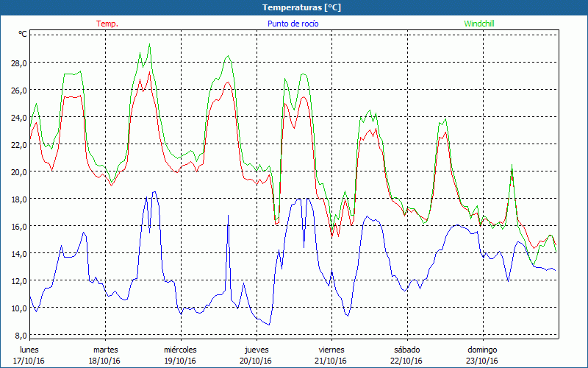Click the 16,0 y-axis value

[x=18, y=227]
